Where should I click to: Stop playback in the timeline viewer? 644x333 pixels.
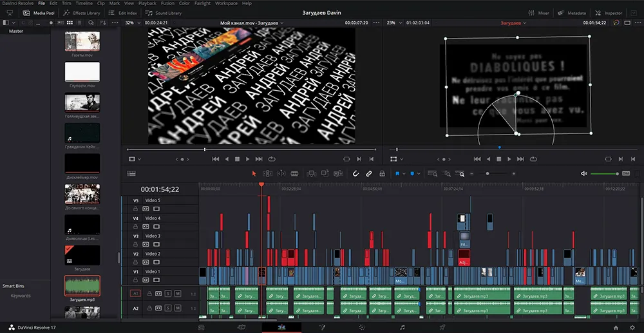click(498, 159)
